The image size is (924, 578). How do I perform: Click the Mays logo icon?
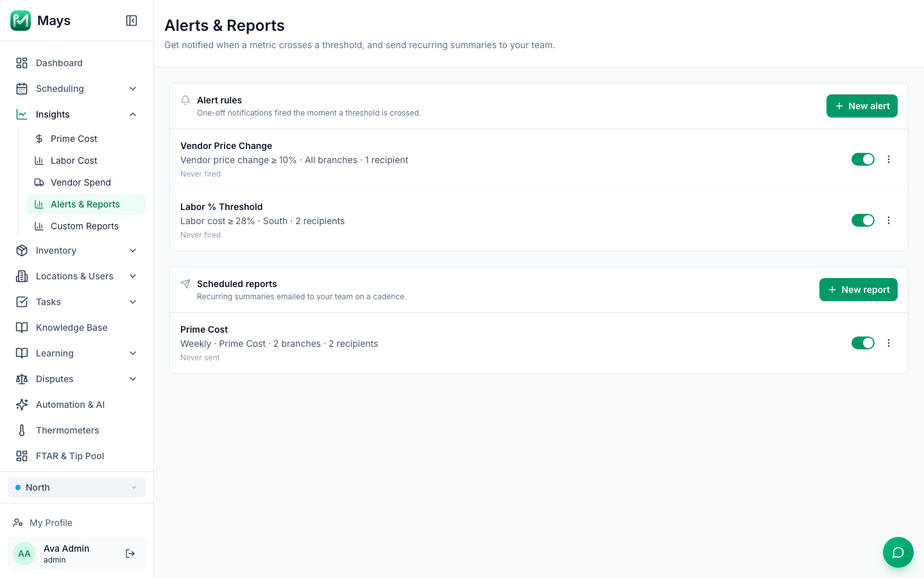pos(21,21)
